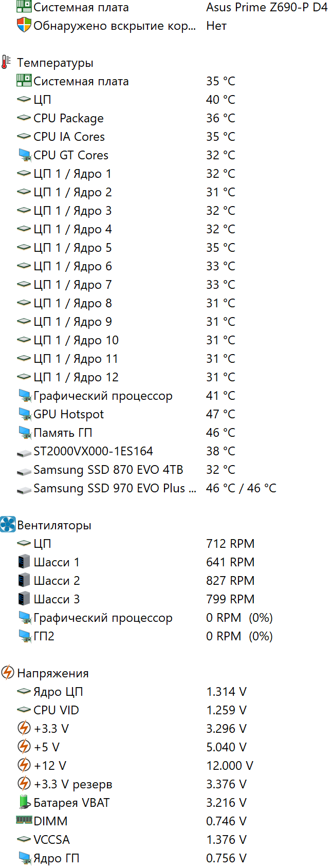Click the lightning icon next to +12 V

tap(24, 765)
